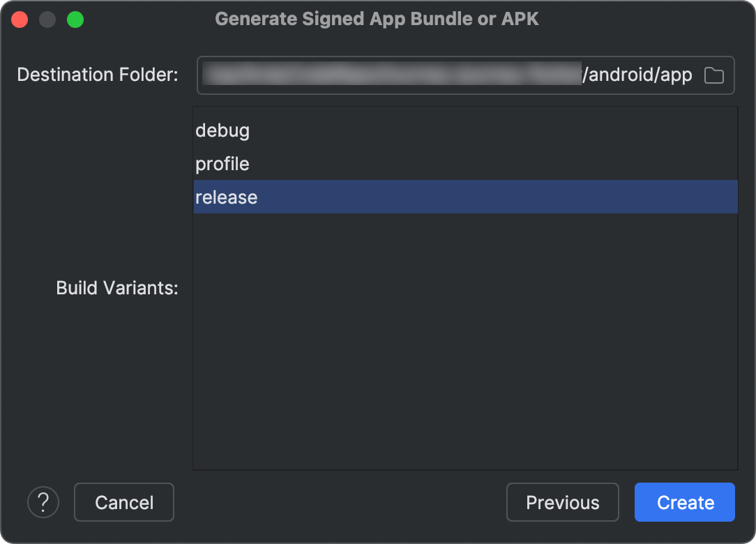
Task: Select the profile build variant
Action: click(465, 163)
